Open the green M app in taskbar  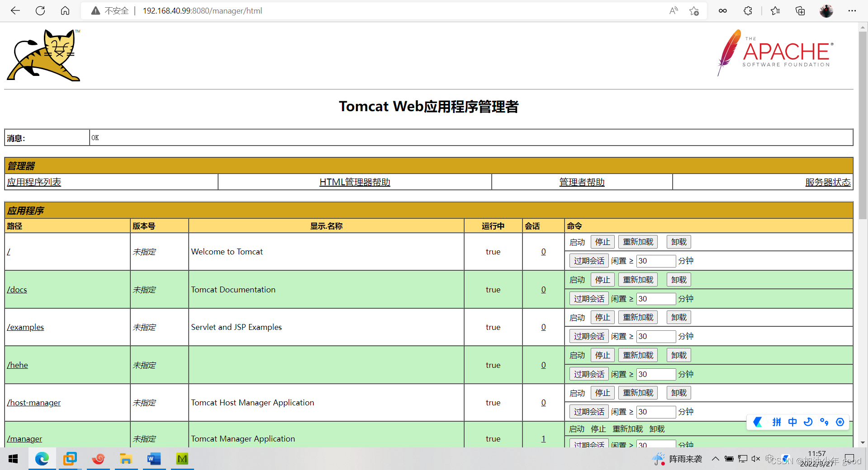(x=182, y=459)
